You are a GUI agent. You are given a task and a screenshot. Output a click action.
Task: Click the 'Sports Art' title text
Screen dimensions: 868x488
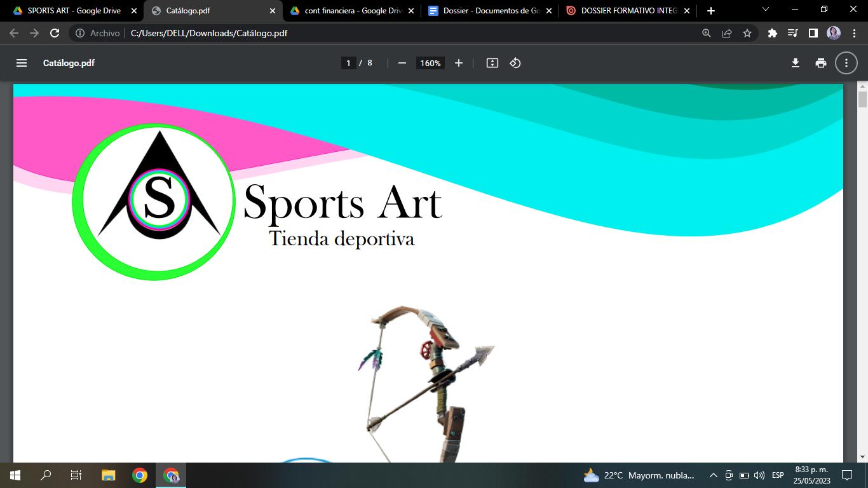[342, 202]
